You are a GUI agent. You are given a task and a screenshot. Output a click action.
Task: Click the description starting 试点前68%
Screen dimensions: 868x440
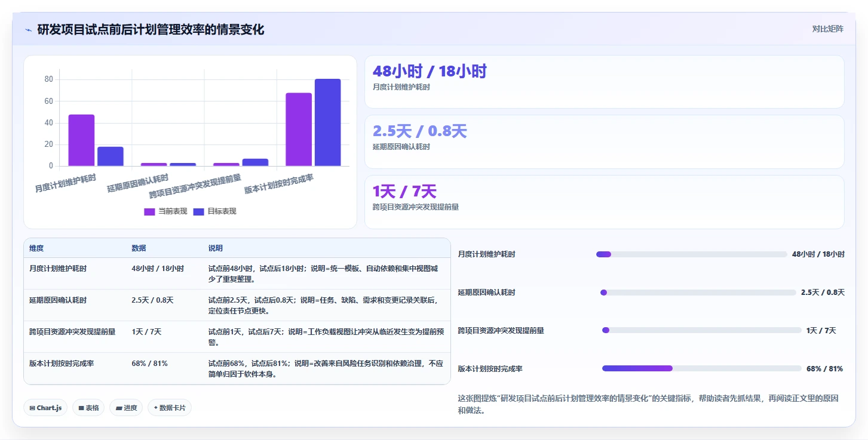pyautogui.click(x=326, y=369)
